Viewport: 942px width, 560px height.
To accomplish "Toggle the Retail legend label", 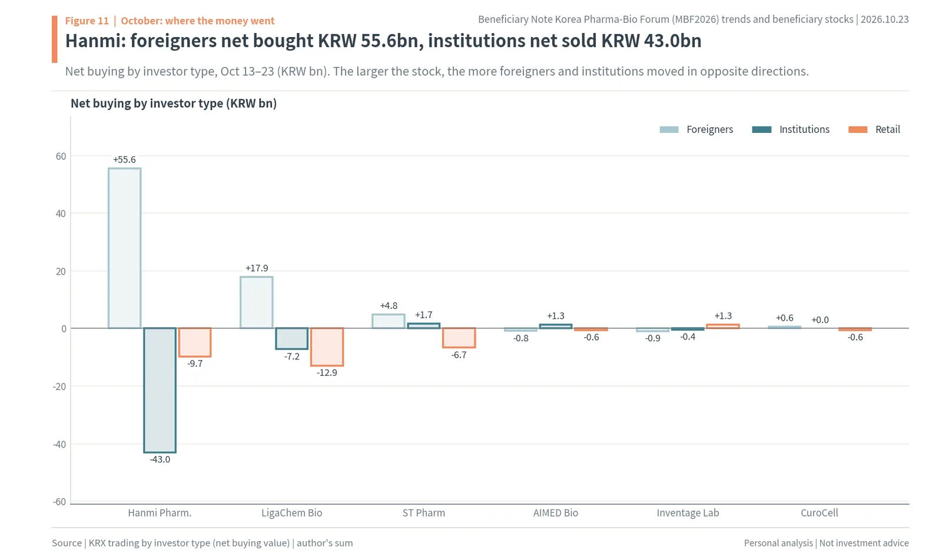I will click(888, 129).
